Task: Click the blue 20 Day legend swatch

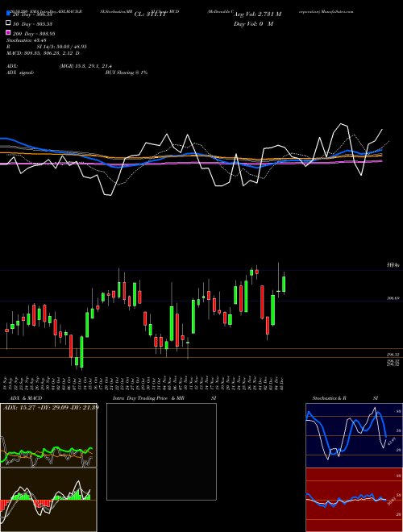Action: pos(8,14)
